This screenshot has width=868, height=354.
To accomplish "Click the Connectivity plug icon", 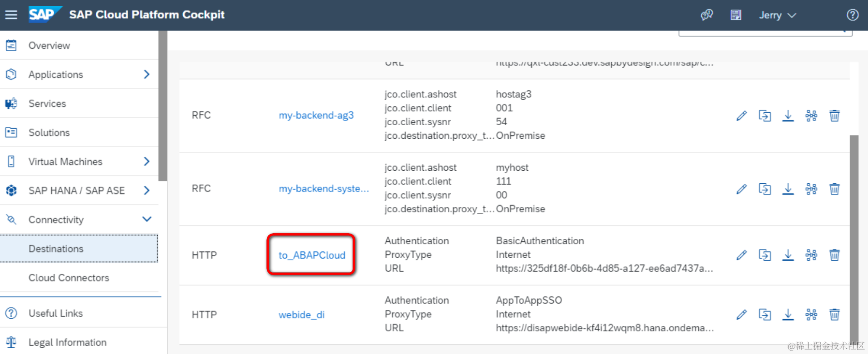I will point(11,220).
